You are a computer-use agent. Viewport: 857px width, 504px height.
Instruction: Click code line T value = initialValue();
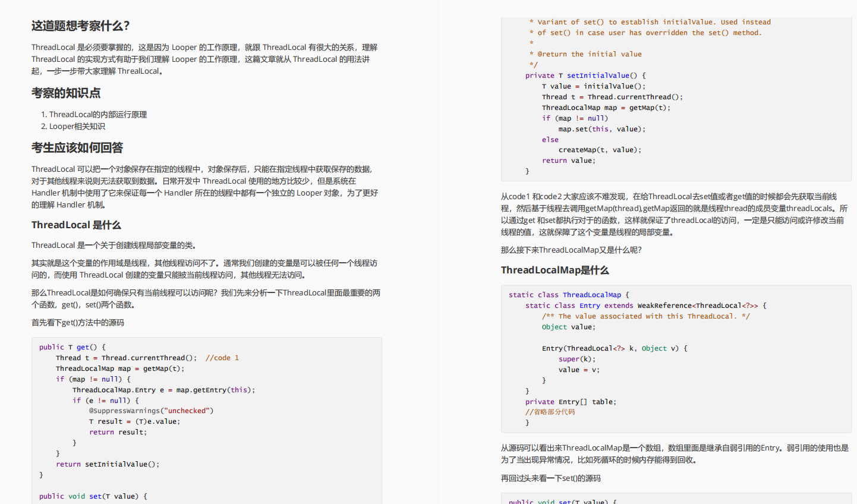[x=594, y=86]
